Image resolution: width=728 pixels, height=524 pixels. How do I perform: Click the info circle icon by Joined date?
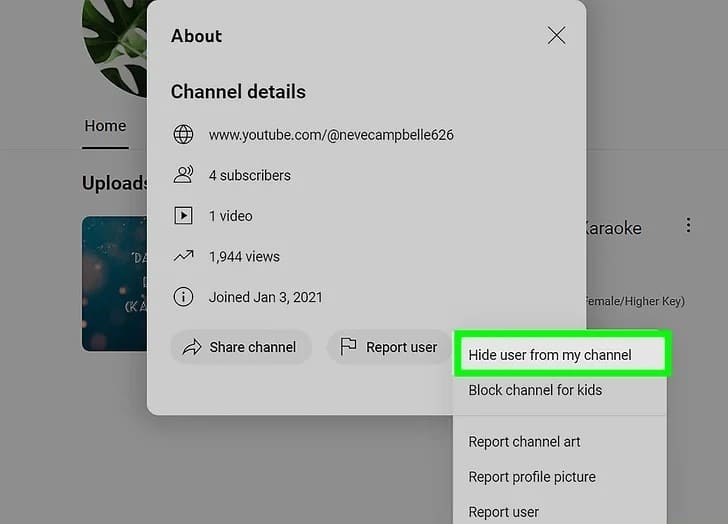click(x=183, y=297)
